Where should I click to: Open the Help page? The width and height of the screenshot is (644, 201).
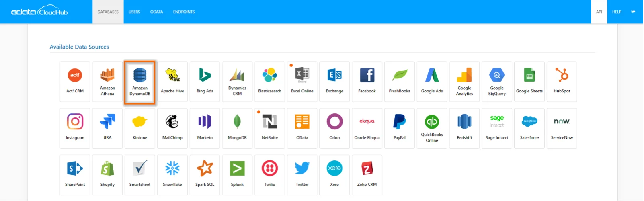click(x=617, y=12)
